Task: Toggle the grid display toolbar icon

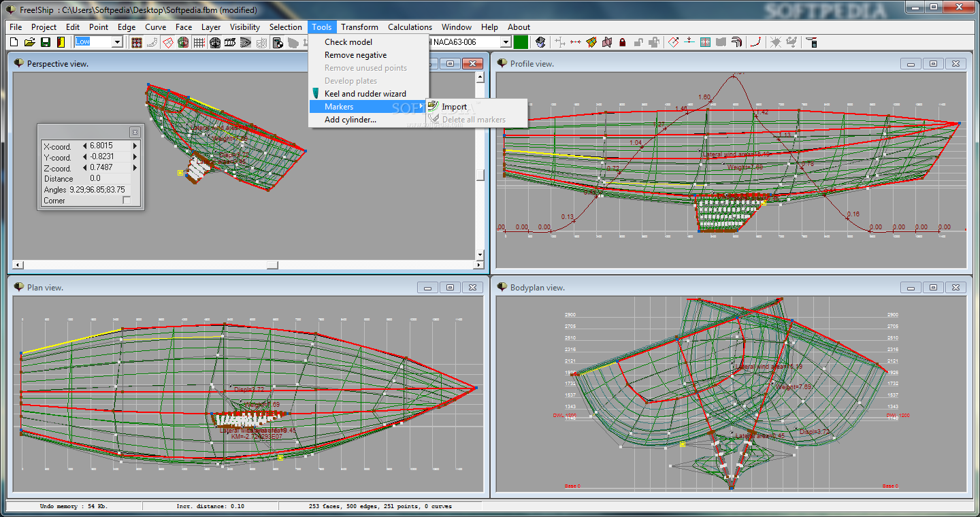Action: pos(199,42)
